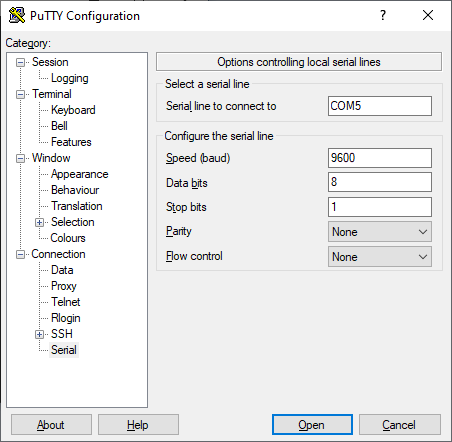Click the question mark help icon
The height and width of the screenshot is (442, 452).
383,15
